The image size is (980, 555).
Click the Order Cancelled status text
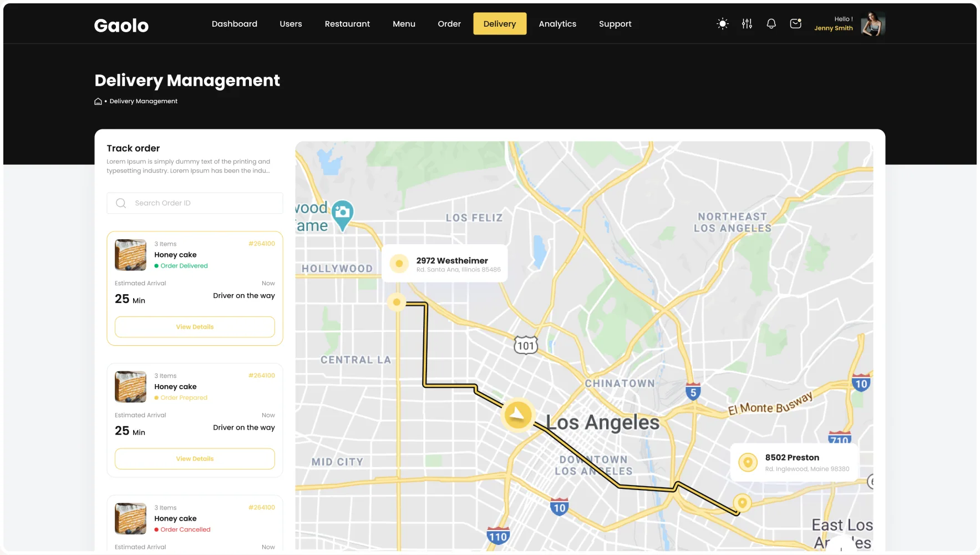[x=185, y=529]
